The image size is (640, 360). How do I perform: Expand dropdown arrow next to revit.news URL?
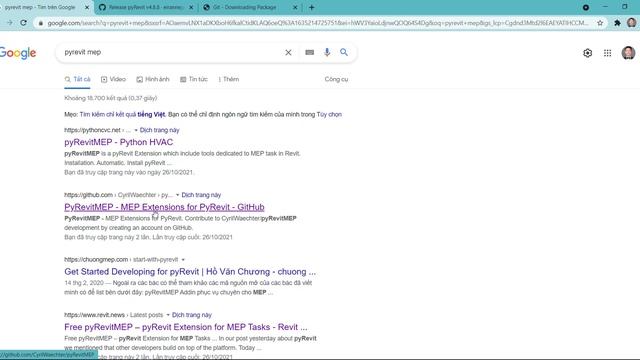[168, 315]
